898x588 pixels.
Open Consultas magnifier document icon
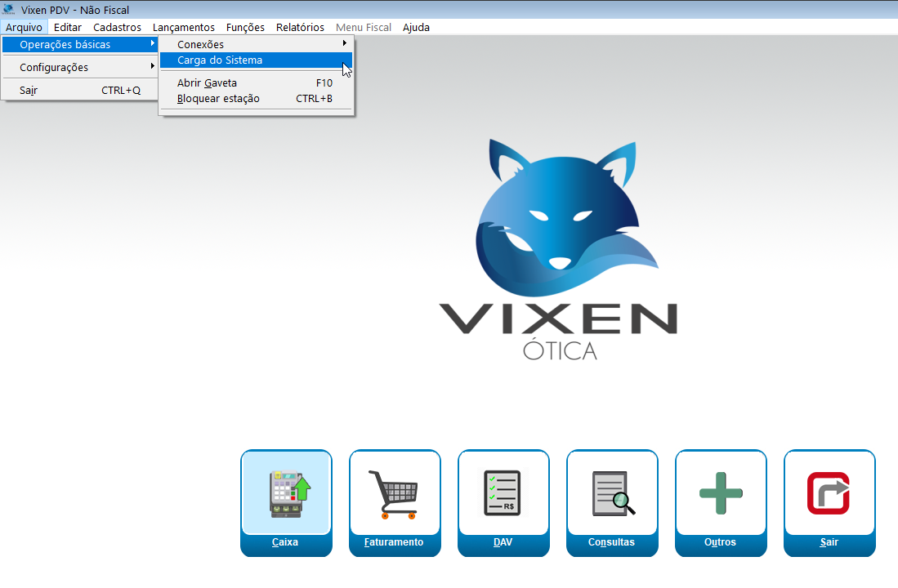click(x=612, y=494)
